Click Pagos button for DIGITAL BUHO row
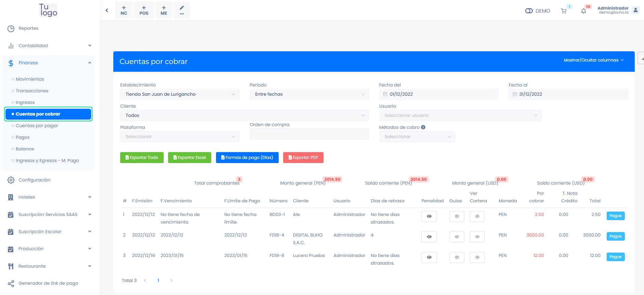 [615, 237]
